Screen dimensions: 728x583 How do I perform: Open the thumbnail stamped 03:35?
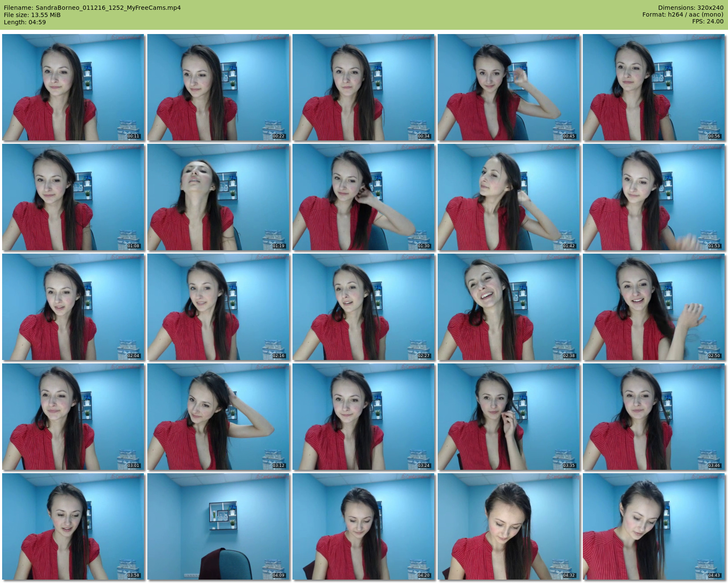pyautogui.click(x=509, y=417)
